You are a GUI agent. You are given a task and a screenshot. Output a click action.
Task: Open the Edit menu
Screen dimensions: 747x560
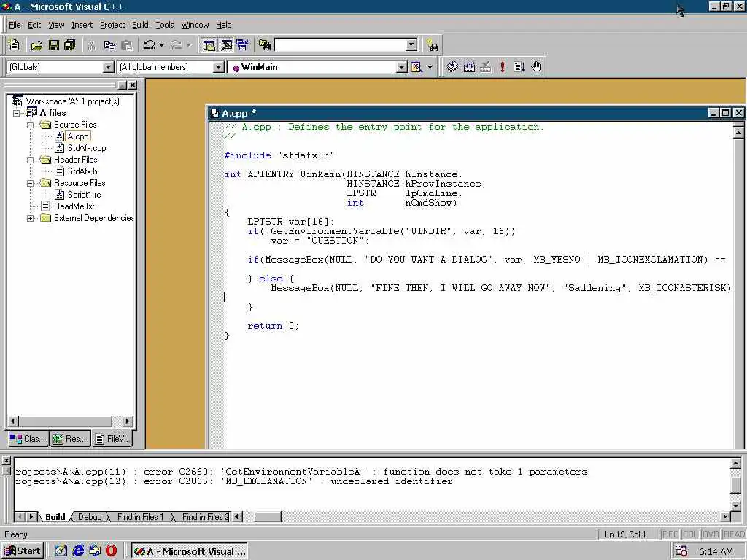pyautogui.click(x=34, y=25)
